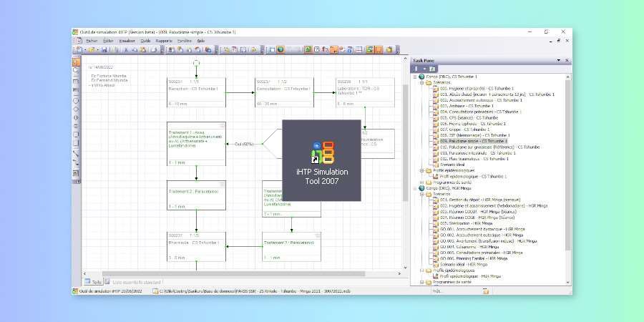The width and height of the screenshot is (644, 322).
Task: Click the yellow folder icon at toolbar end
Action: 389,49
